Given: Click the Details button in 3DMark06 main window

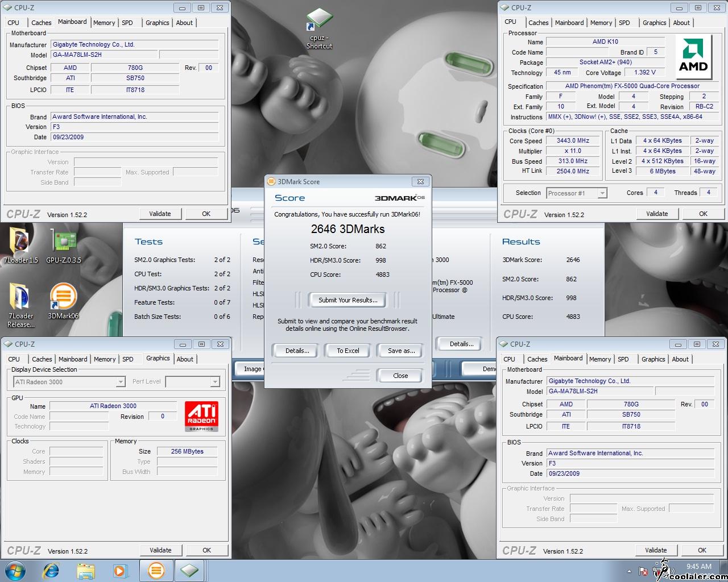Looking at the screenshot, I should point(462,344).
